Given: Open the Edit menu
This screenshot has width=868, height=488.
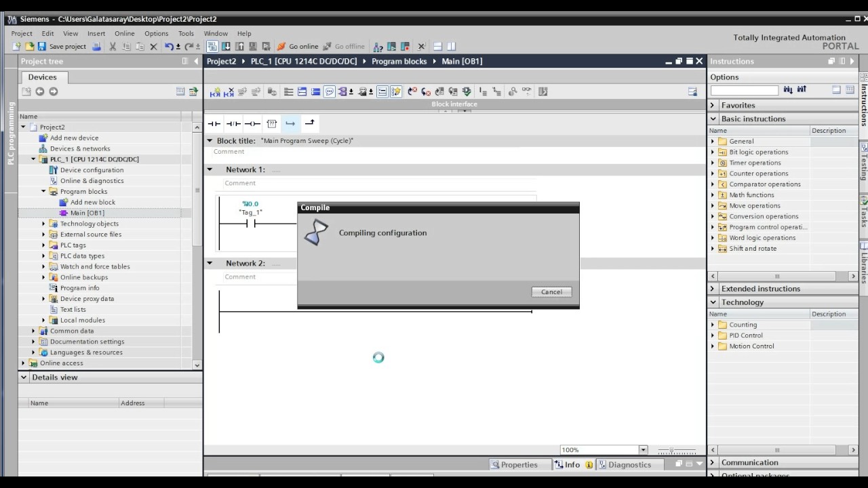Looking at the screenshot, I should click(47, 33).
